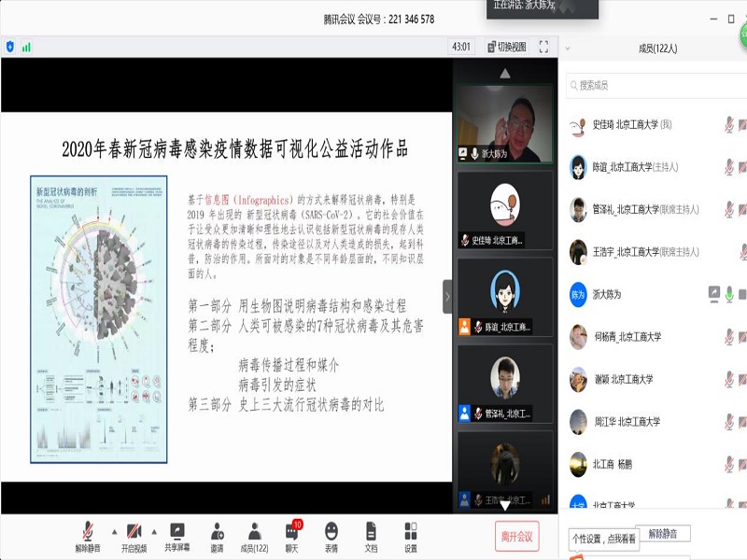Screen dimensions: 747x560
Task: Toggle 解除静音 microphone in bottom toolbar
Action: click(x=88, y=536)
